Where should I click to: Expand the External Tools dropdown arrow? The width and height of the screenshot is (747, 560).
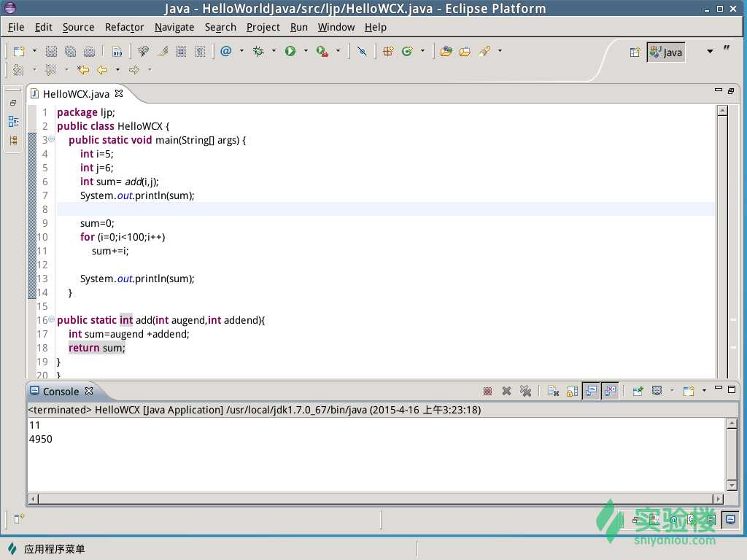[x=338, y=51]
